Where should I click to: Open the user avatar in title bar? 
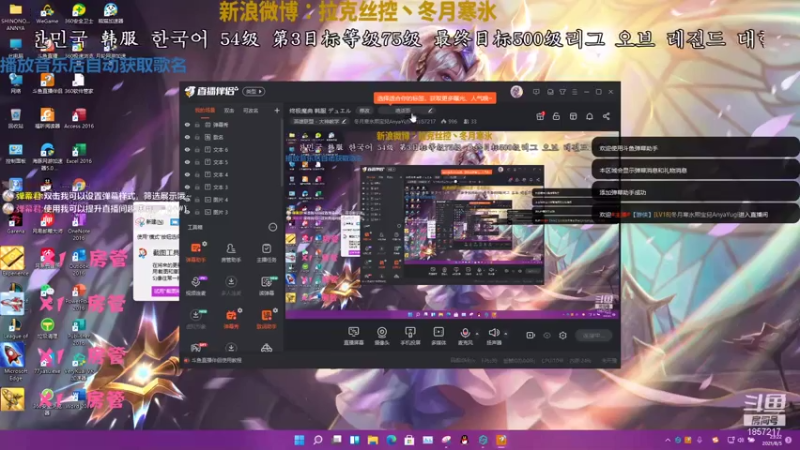coord(516,92)
